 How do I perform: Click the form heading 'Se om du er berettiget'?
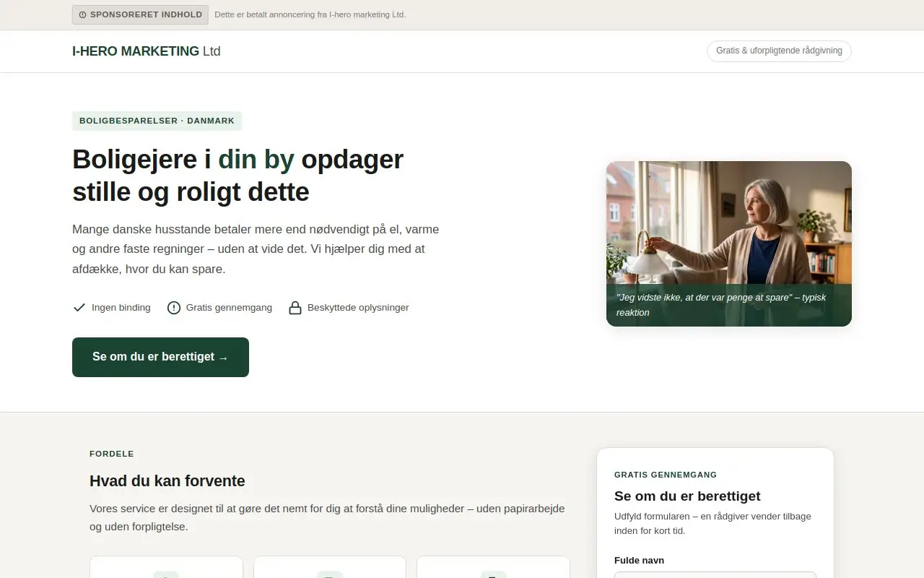click(x=687, y=496)
